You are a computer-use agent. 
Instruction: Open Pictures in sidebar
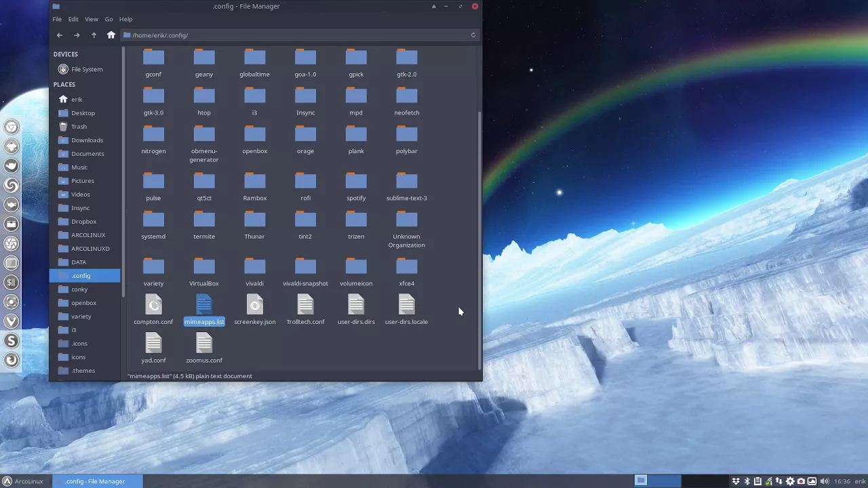click(85, 181)
